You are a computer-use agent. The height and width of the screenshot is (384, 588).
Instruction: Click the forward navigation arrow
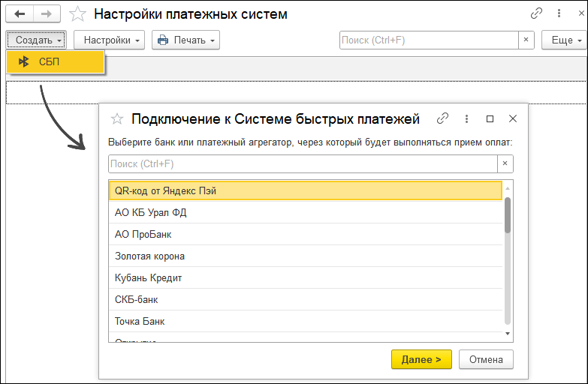47,13
